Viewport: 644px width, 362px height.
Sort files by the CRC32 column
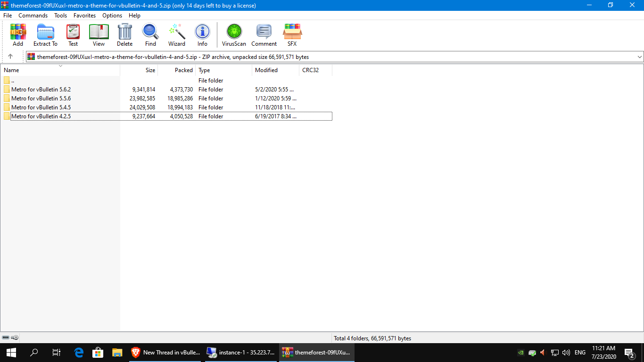pos(316,70)
